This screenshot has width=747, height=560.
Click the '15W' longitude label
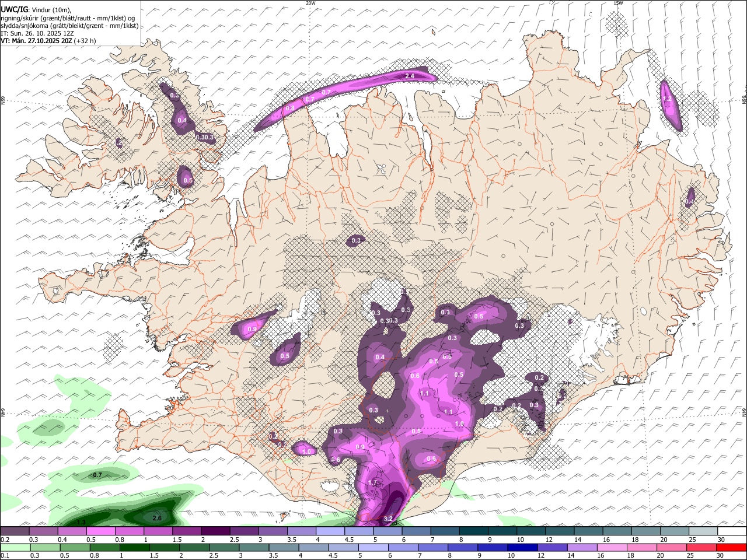click(618, 3)
